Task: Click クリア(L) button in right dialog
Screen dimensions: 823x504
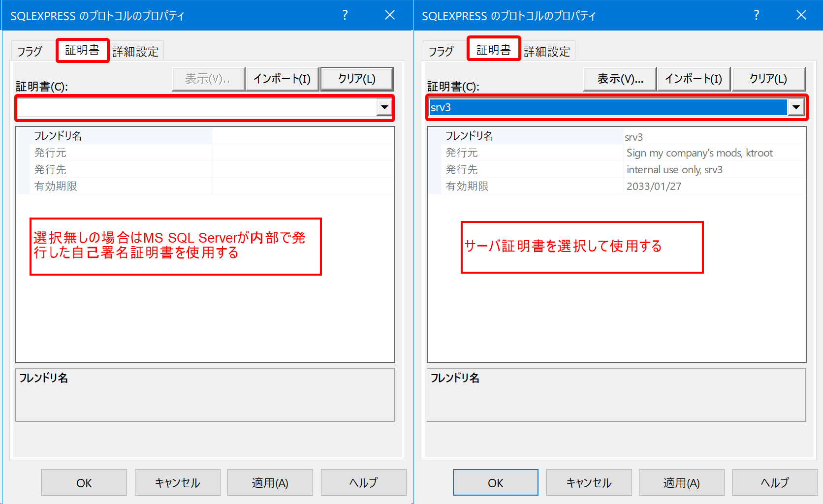Action: [x=768, y=79]
